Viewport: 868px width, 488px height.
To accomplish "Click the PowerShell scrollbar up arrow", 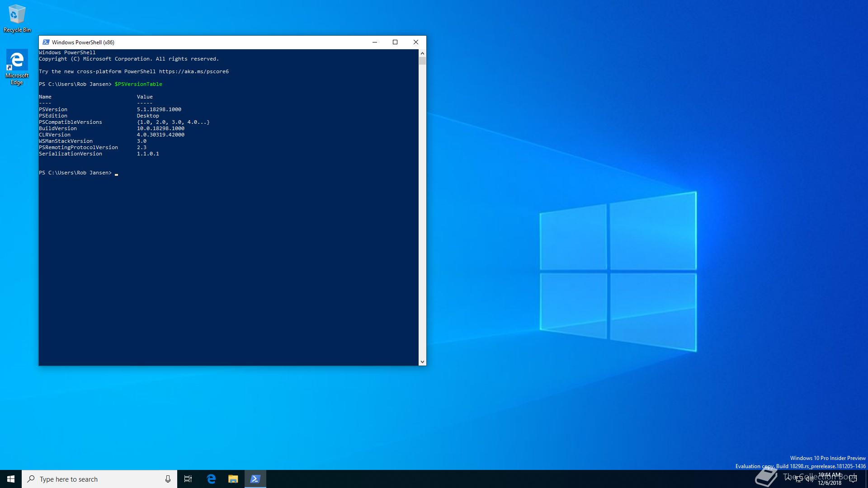I will (x=422, y=53).
